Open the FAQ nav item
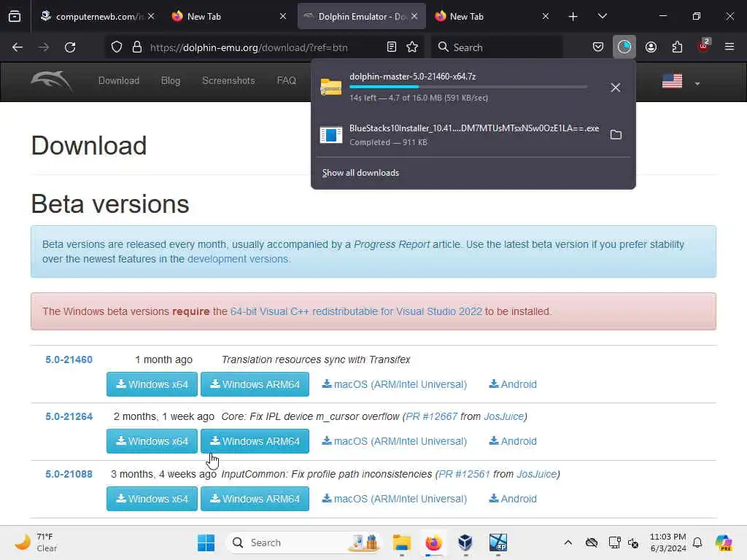The width and height of the screenshot is (747, 560). (x=286, y=80)
